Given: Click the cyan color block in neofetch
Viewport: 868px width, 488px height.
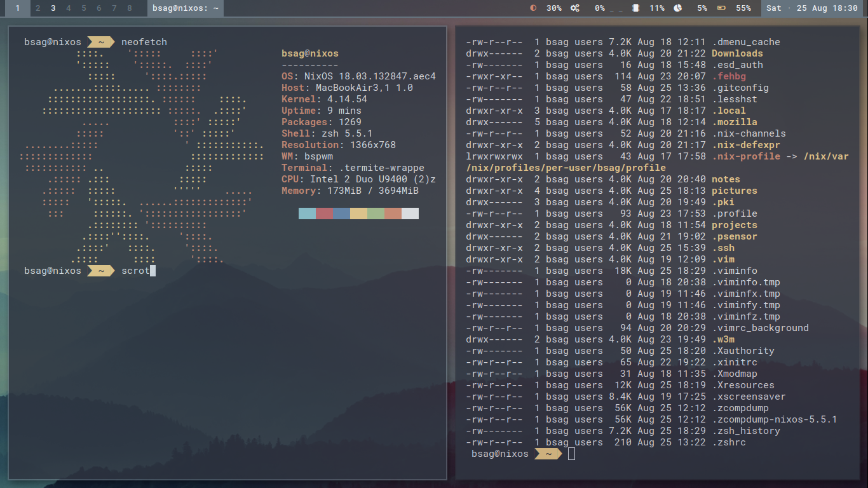Looking at the screenshot, I should coord(307,213).
